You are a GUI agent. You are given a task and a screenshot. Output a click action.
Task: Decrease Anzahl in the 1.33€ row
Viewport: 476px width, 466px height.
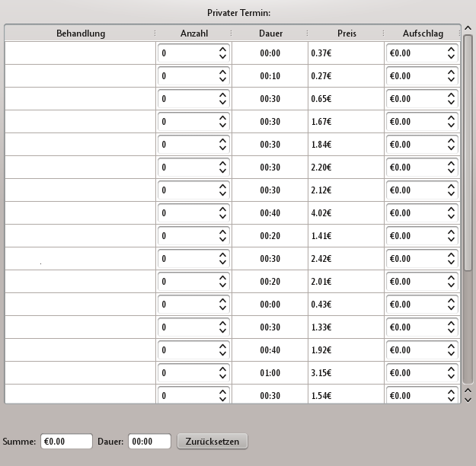point(222,330)
